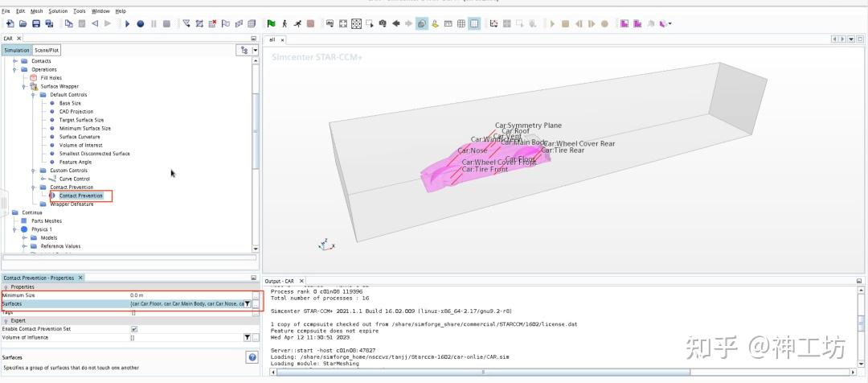Save the simulation with the floppy-disk icon

pos(36,23)
